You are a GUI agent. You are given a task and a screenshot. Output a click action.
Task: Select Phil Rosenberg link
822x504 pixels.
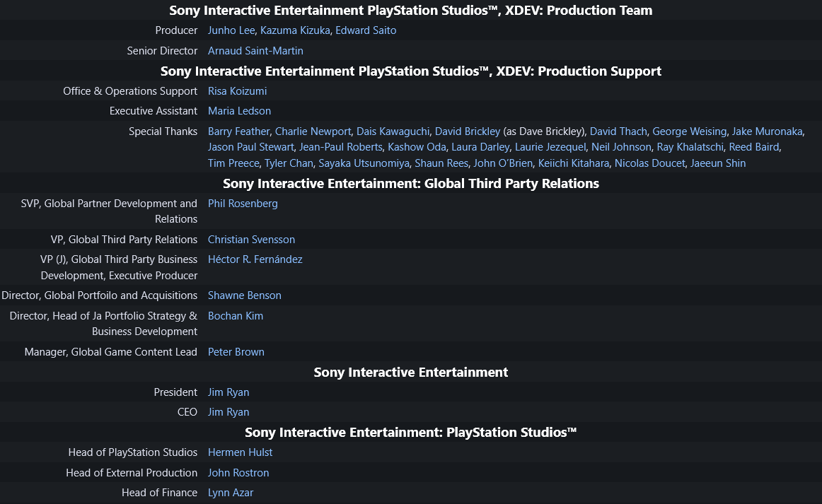[x=243, y=204]
